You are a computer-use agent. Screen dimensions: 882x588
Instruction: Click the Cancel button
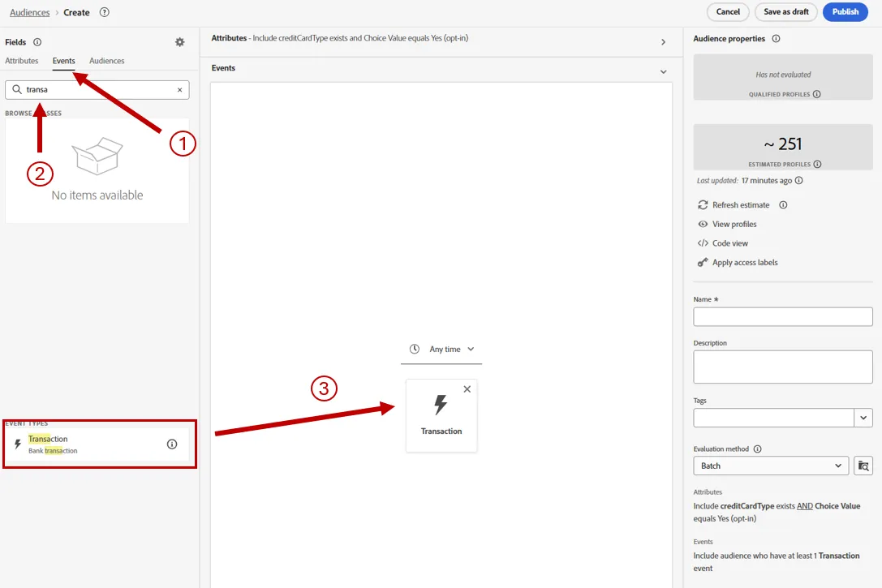pos(728,12)
